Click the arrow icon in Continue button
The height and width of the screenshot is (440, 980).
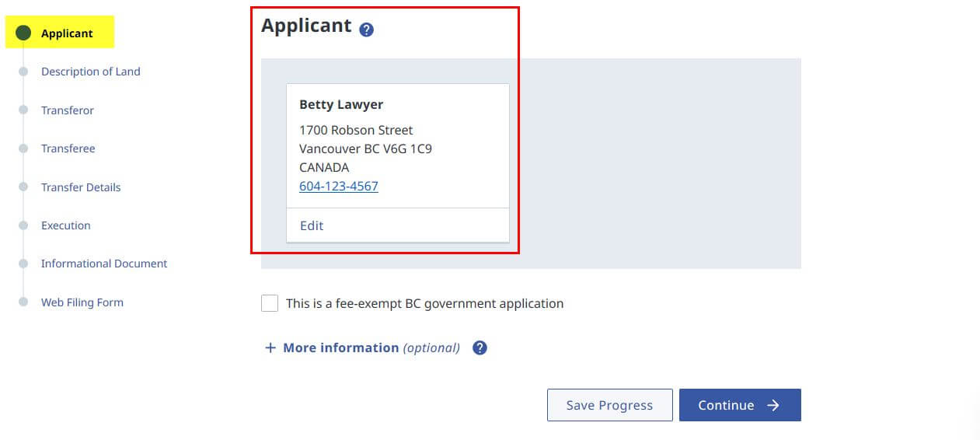point(772,405)
